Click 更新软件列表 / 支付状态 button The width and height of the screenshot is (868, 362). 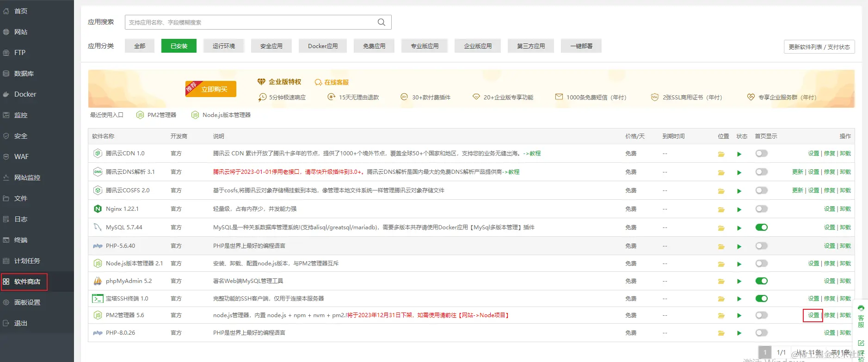click(x=819, y=47)
